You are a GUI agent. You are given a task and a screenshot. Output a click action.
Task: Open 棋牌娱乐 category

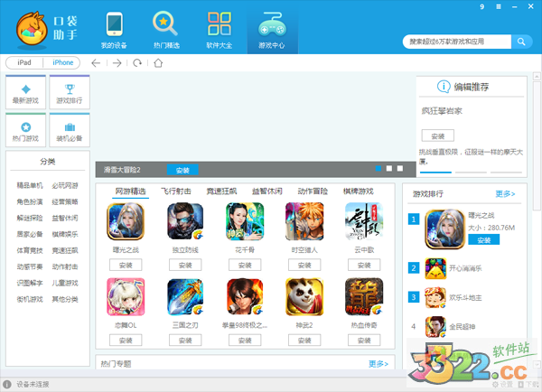[x=65, y=234]
